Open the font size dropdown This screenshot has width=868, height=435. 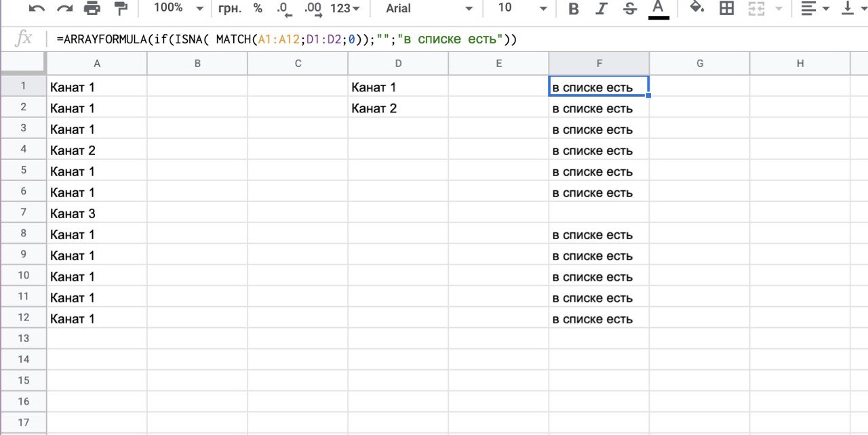pyautogui.click(x=522, y=9)
